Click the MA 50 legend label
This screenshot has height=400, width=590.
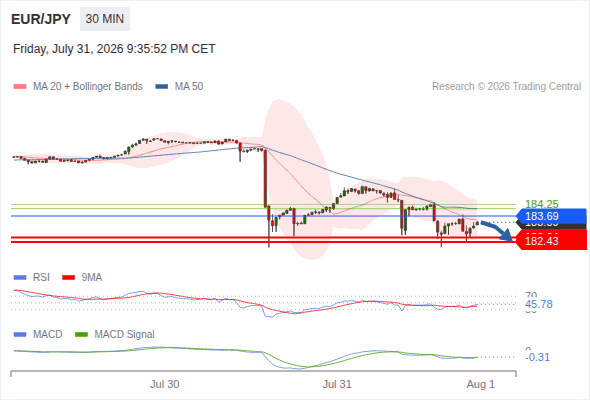click(x=189, y=87)
